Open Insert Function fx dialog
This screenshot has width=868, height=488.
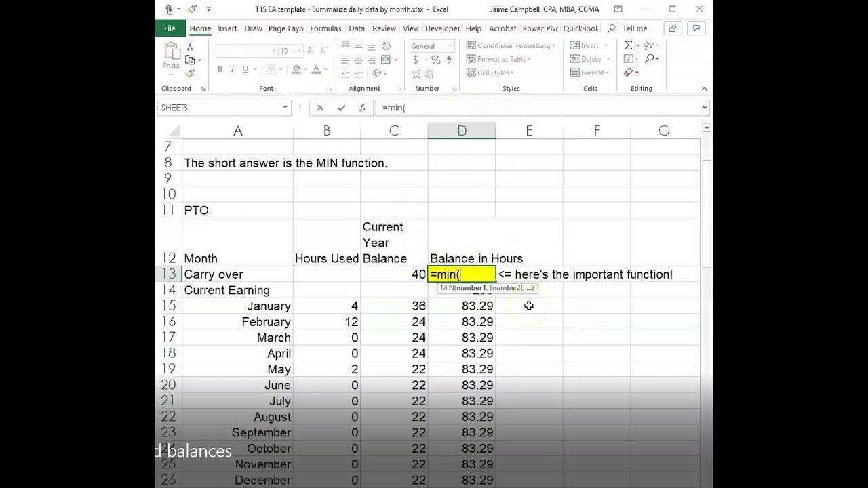coord(362,108)
